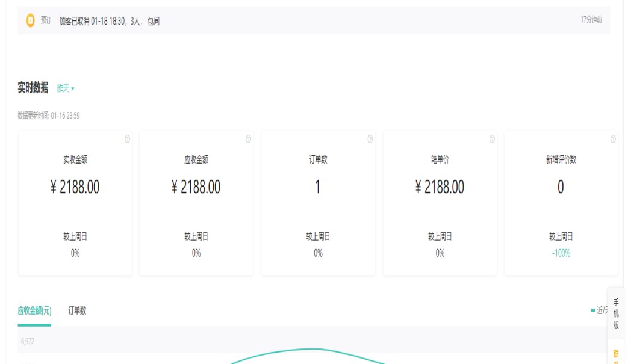
Task: Click the 新增评价数 -100% change figure
Action: pos(561,253)
